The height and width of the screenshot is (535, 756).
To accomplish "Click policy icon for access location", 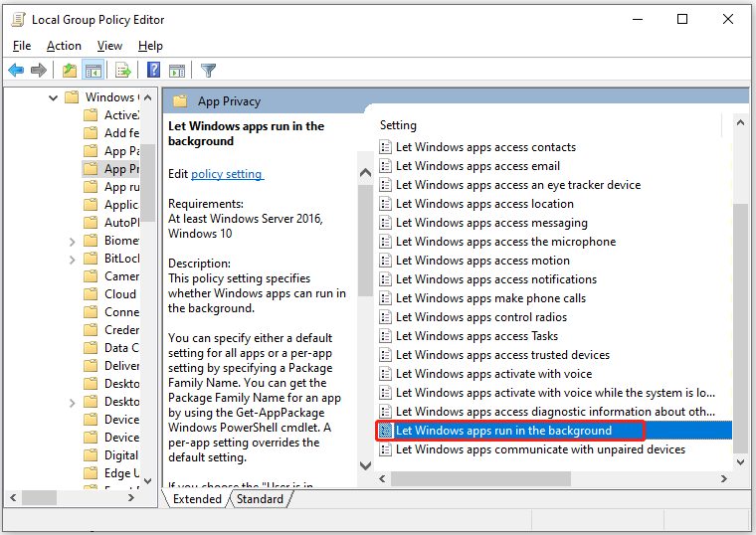I will (x=385, y=204).
